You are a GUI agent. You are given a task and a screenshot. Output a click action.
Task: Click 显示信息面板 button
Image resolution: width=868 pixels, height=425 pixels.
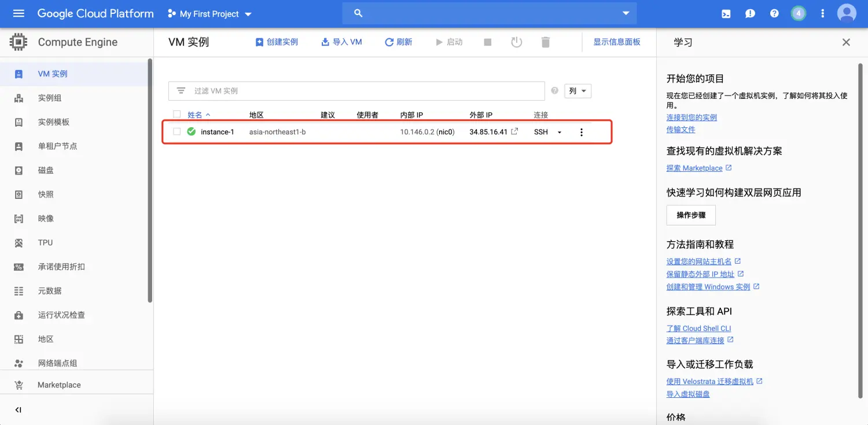617,42
